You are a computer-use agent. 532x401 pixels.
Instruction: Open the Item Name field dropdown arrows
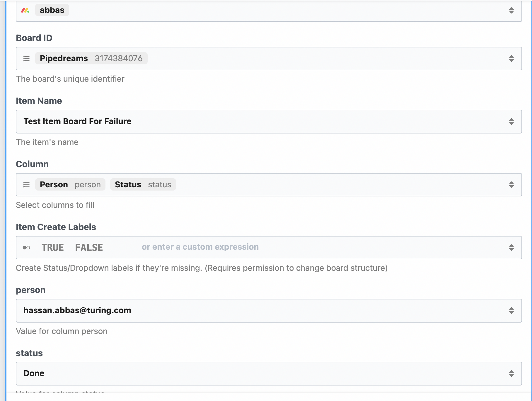click(511, 121)
